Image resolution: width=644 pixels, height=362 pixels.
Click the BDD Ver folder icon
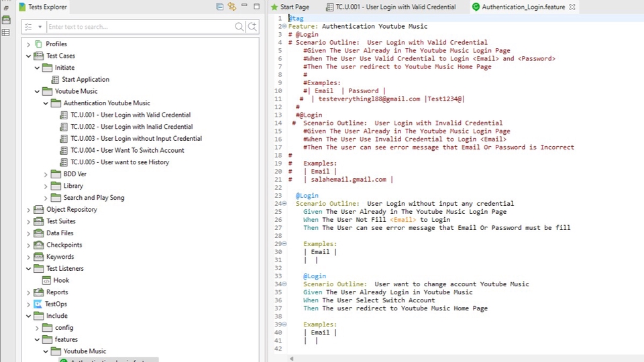tap(56, 174)
